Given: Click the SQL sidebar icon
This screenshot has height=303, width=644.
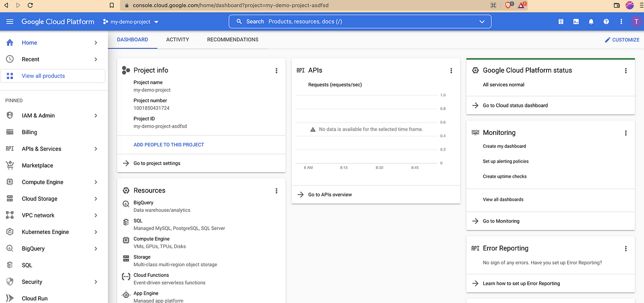Looking at the screenshot, I should pos(10,265).
